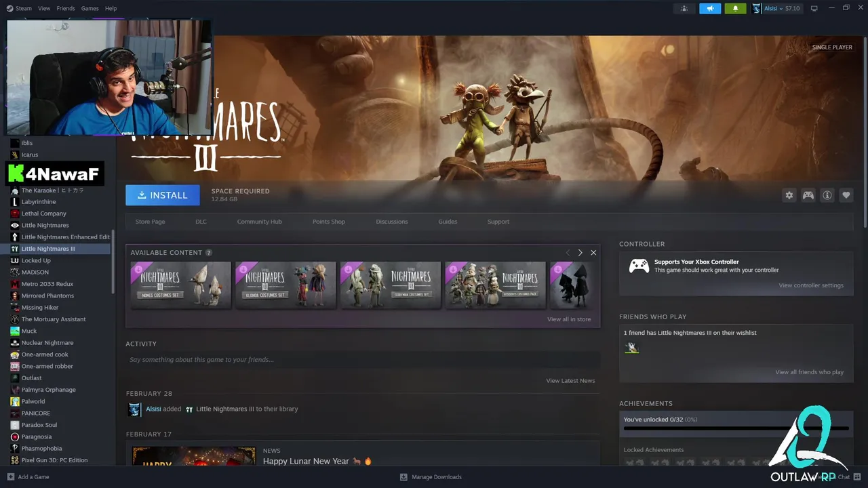Open Nomes Costumes Set DLC thumbnail
The image size is (868, 488).
pos(180,285)
